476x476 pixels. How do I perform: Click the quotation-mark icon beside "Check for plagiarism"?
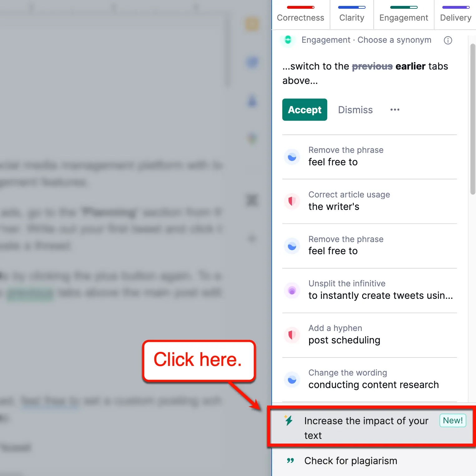290,461
